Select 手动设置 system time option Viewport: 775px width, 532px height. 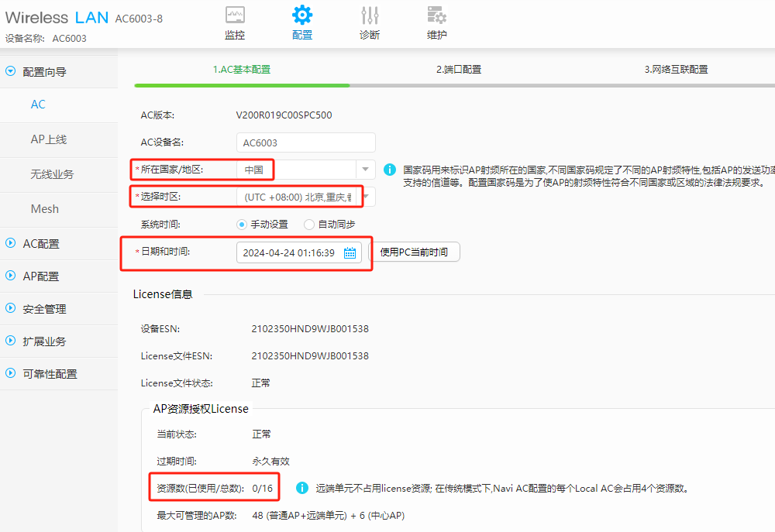click(x=242, y=225)
